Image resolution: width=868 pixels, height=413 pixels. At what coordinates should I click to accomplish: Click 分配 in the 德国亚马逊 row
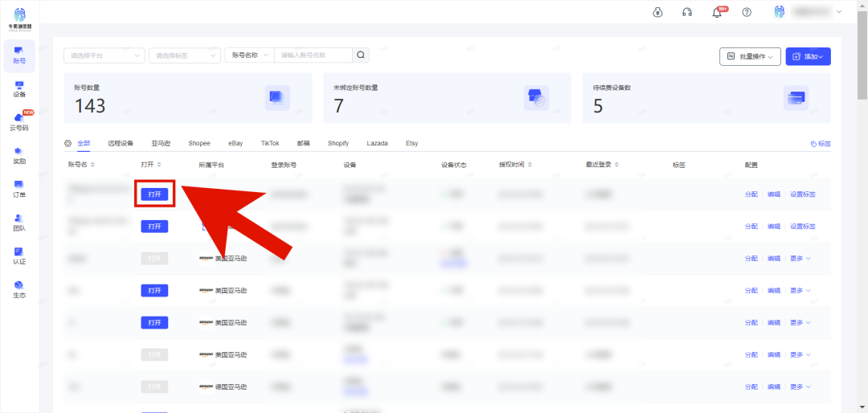(x=751, y=386)
